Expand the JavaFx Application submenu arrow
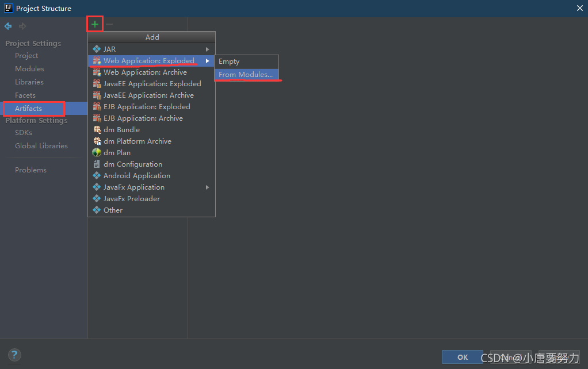 click(207, 187)
